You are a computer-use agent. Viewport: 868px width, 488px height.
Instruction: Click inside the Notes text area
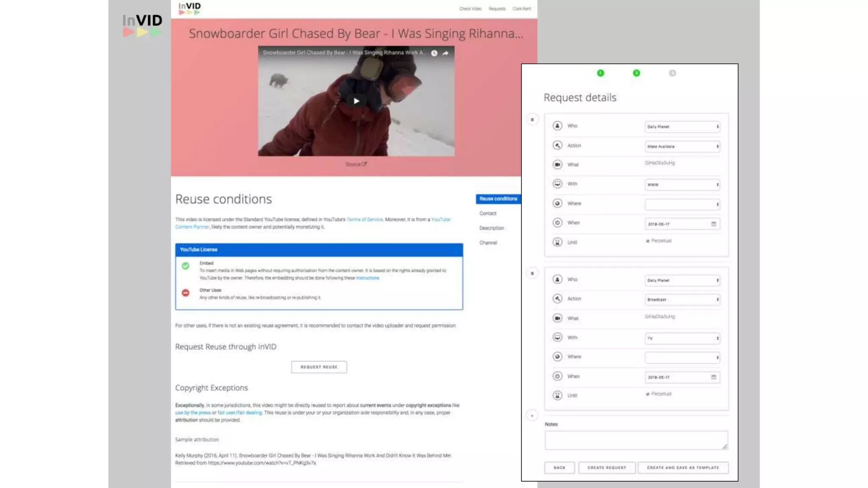(x=636, y=440)
